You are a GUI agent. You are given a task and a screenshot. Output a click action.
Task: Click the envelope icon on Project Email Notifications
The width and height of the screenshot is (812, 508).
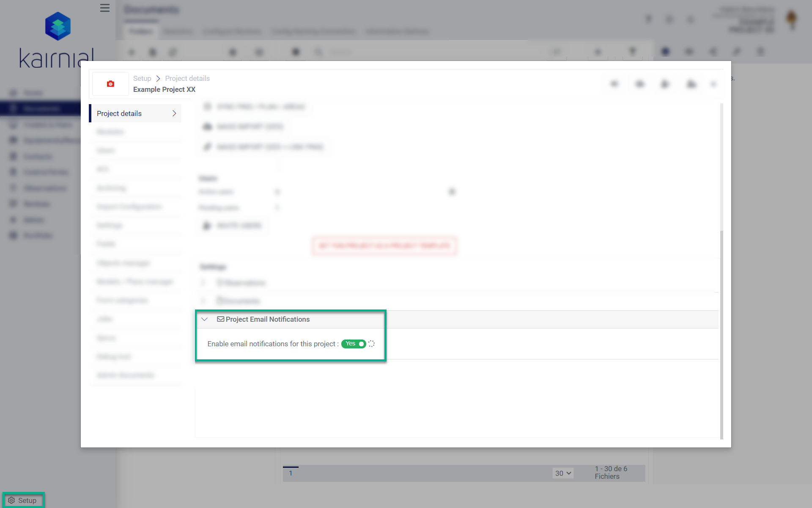[220, 319]
